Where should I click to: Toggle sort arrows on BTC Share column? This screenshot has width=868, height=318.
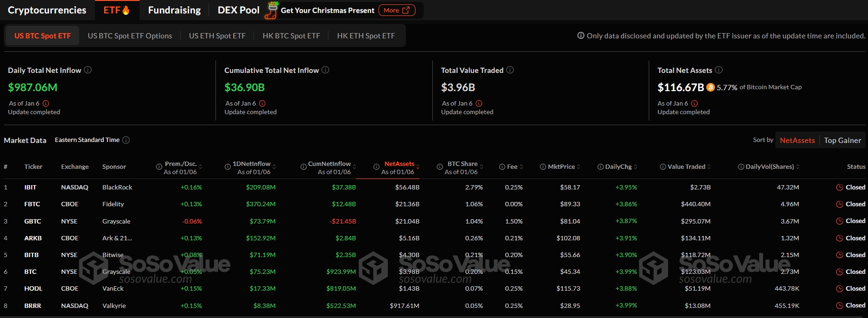tap(481, 167)
